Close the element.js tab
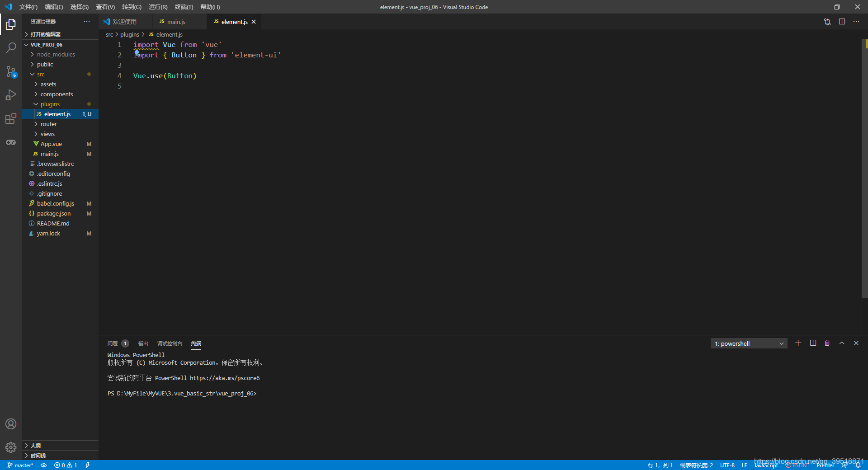Screen dimensions: 868x470 (254, 22)
